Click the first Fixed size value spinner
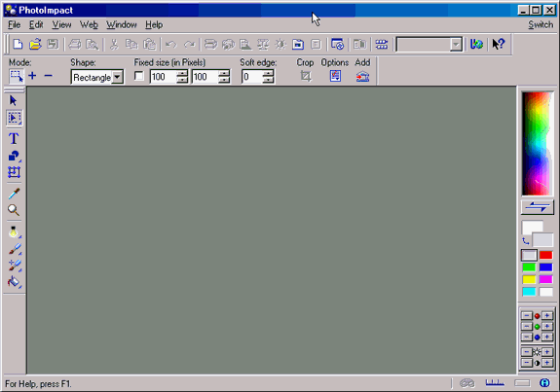This screenshot has height=392, width=560. pyautogui.click(x=182, y=77)
